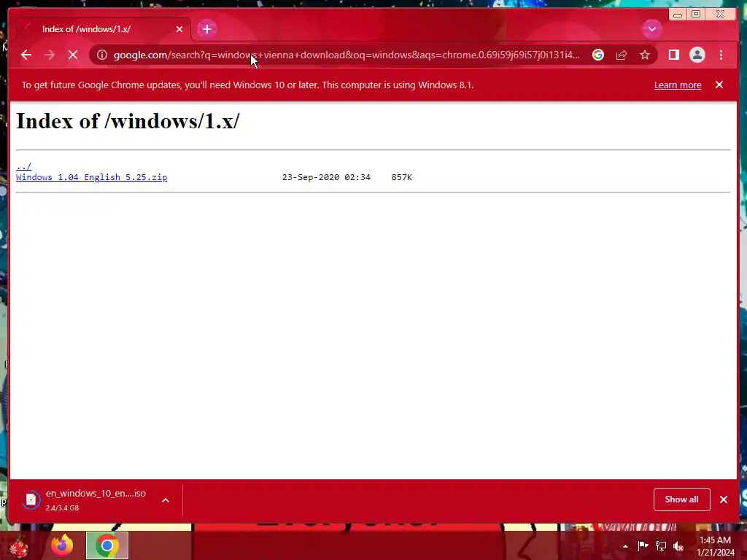Open the Action Center flag icon
This screenshot has width=747, height=560.
pyautogui.click(x=643, y=545)
